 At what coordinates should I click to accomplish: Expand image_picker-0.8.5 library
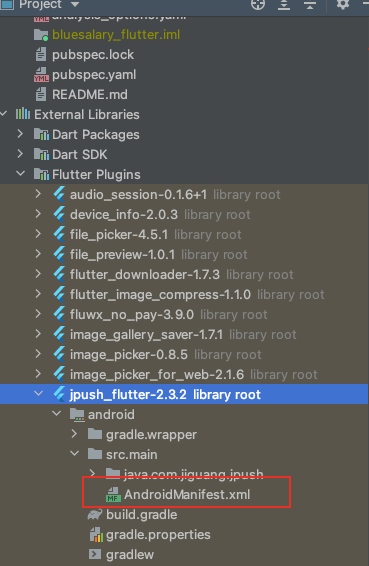click(38, 354)
